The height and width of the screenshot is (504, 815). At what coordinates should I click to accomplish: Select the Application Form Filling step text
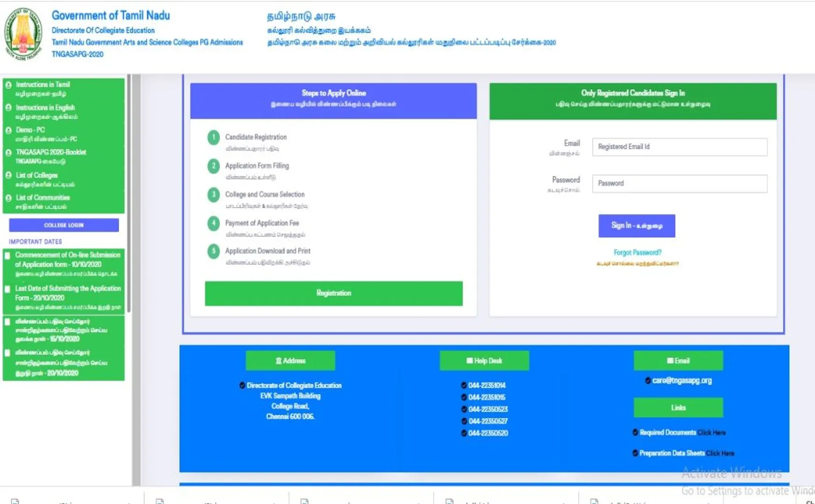(257, 166)
